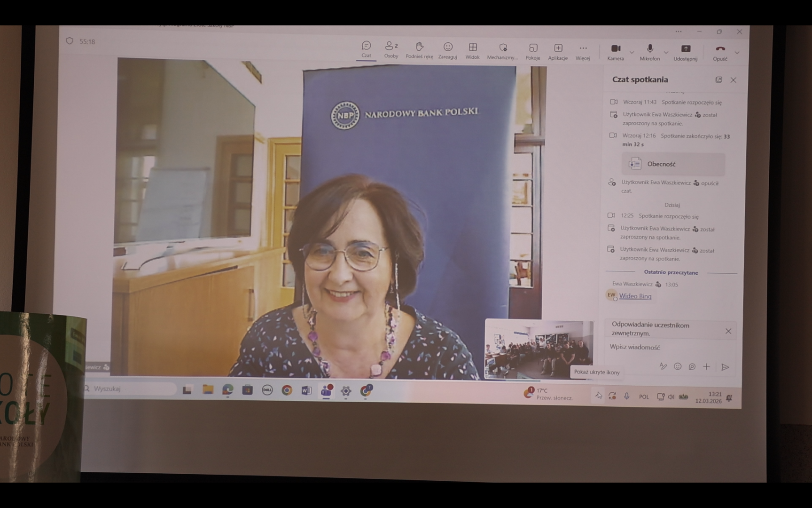Open Microsoft Word from the taskbar
Screen dimensions: 812x508
click(306, 390)
